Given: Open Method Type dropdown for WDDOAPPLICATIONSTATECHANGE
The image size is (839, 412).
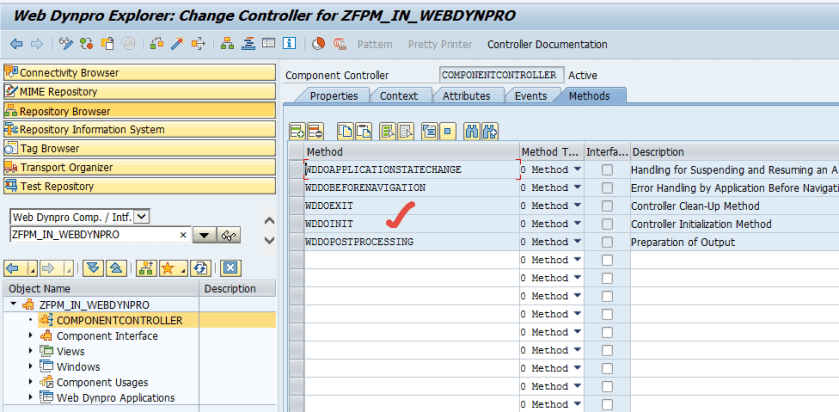Looking at the screenshot, I should pos(577,170).
